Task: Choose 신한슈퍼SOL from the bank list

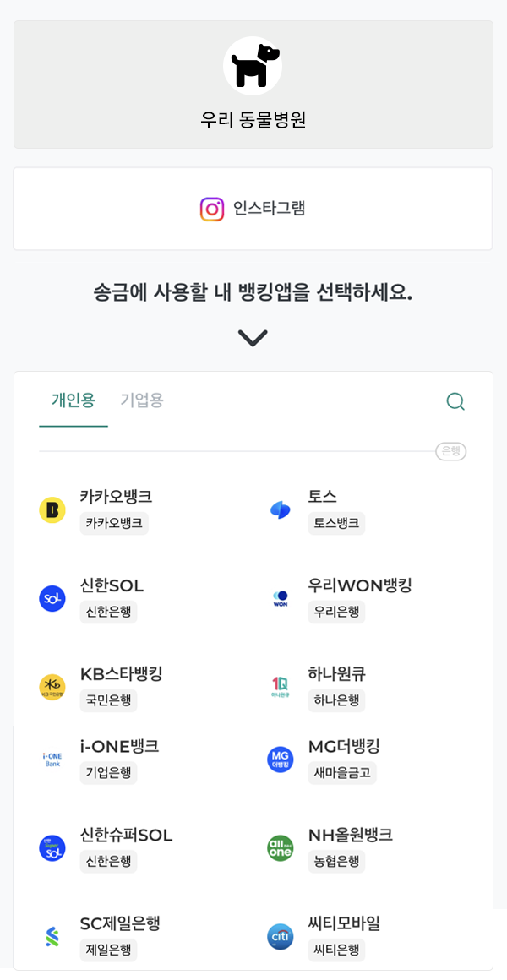Action: click(x=126, y=836)
